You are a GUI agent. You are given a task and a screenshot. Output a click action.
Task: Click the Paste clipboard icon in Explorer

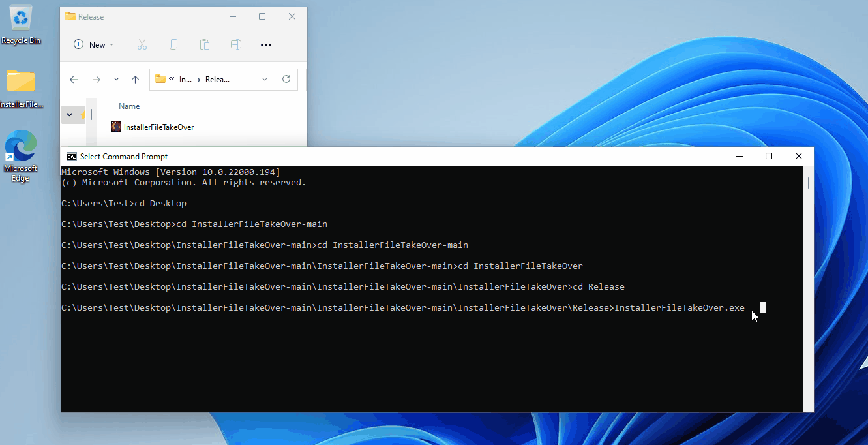(205, 44)
